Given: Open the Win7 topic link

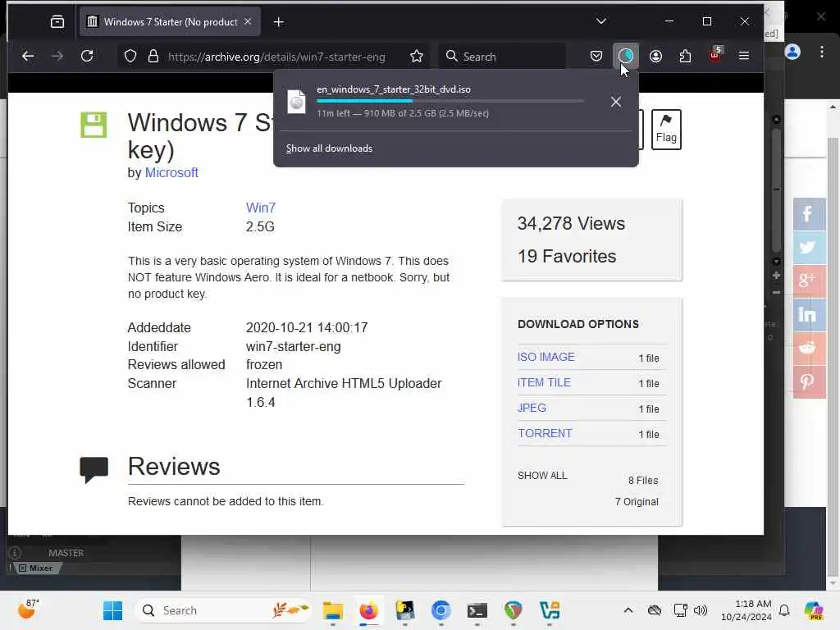Looking at the screenshot, I should (260, 208).
